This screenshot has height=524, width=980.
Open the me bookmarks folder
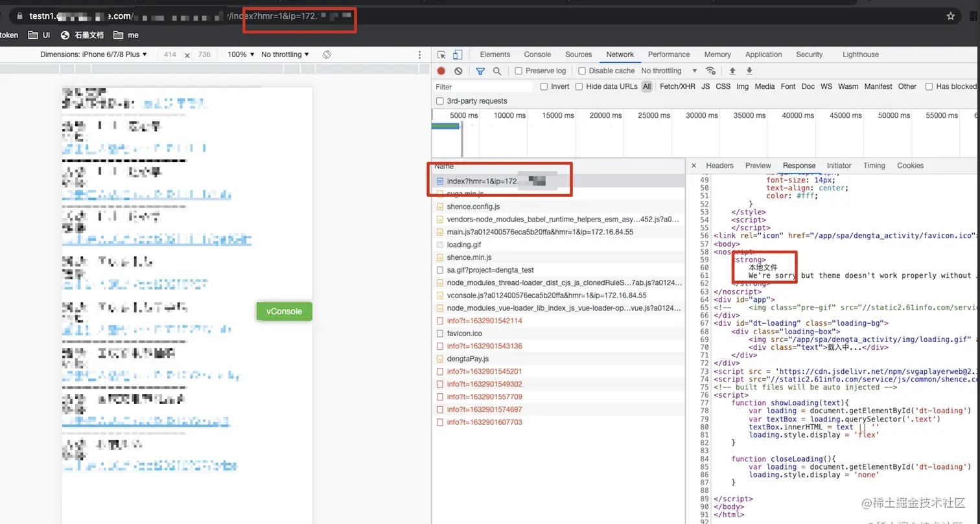coord(126,35)
